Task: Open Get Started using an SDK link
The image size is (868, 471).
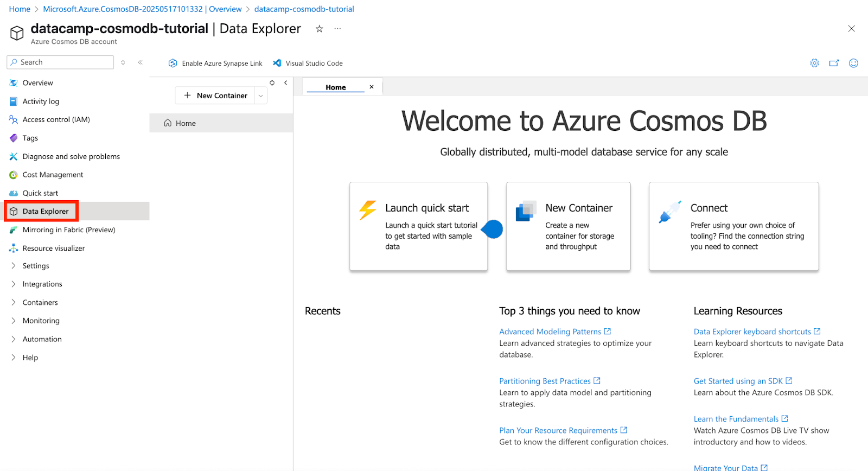Action: (x=743, y=381)
